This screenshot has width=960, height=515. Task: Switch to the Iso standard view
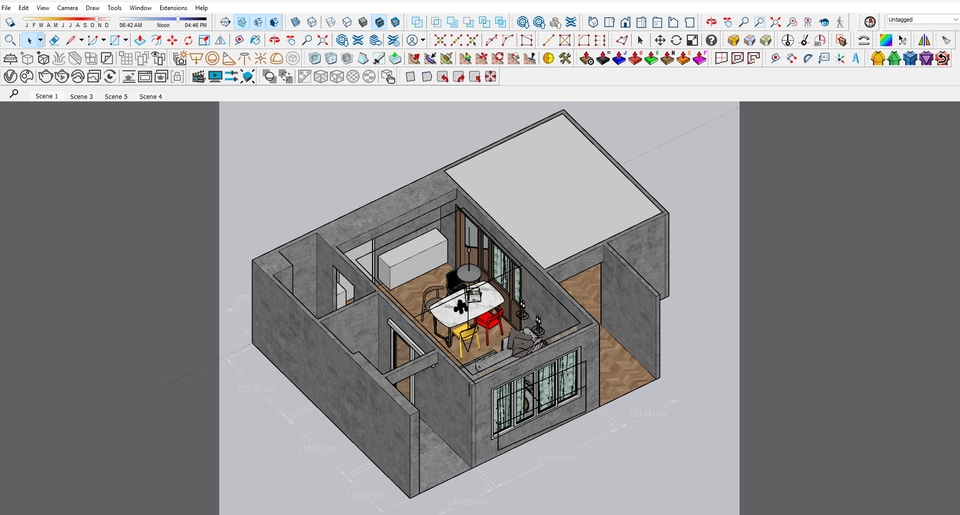pyautogui.click(x=593, y=22)
